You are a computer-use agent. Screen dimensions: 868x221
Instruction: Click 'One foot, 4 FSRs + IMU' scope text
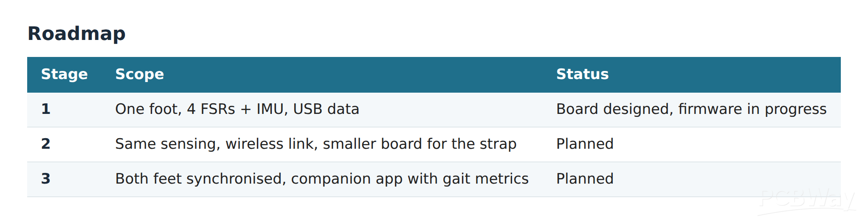point(200,109)
